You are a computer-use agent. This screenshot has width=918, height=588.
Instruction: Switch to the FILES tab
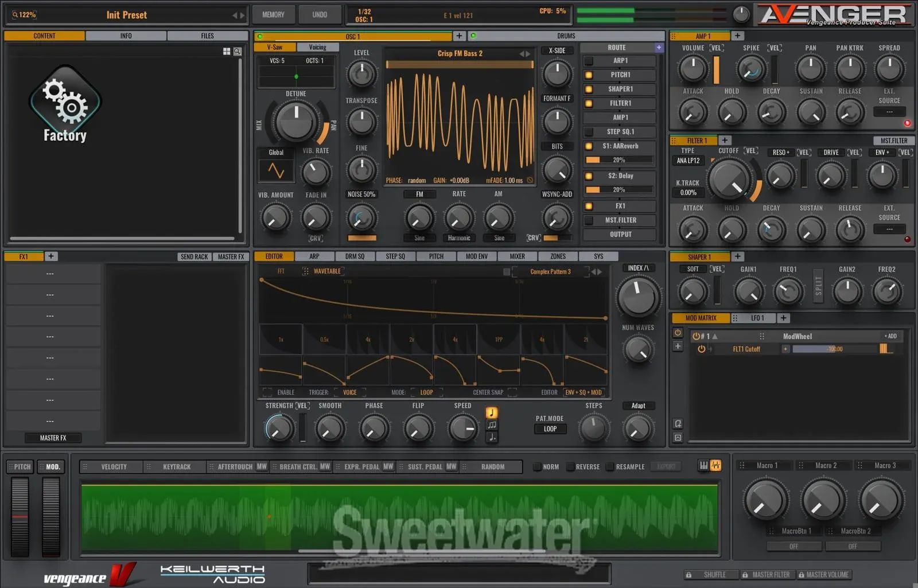pyautogui.click(x=207, y=36)
